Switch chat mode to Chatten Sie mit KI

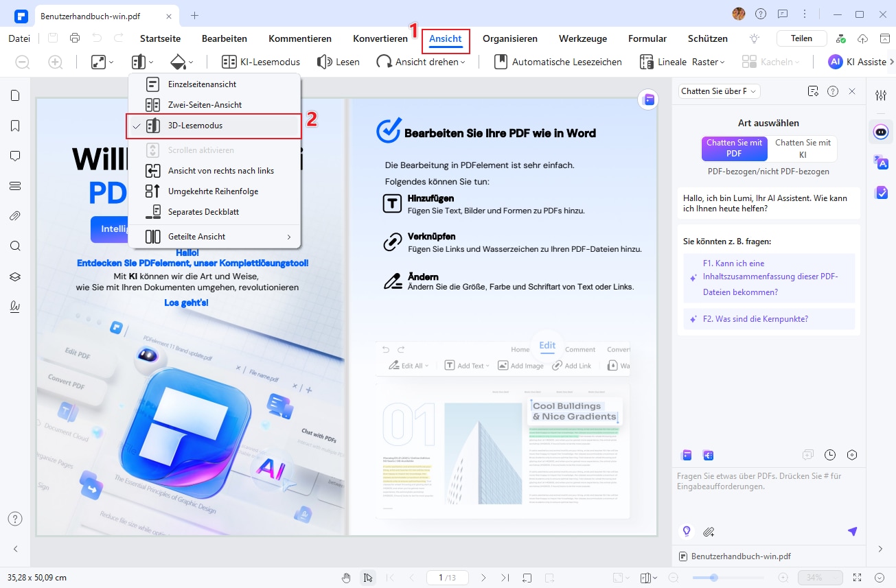[x=802, y=148]
